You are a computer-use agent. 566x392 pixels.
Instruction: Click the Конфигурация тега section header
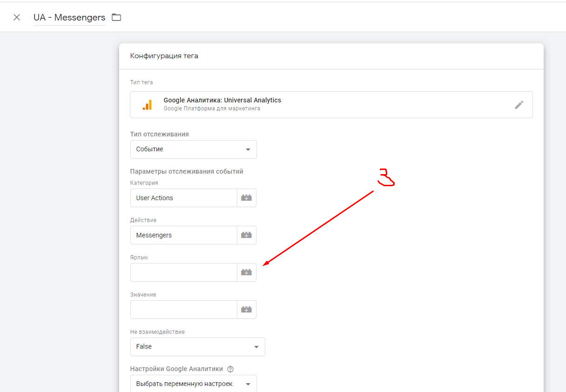pyautogui.click(x=164, y=56)
